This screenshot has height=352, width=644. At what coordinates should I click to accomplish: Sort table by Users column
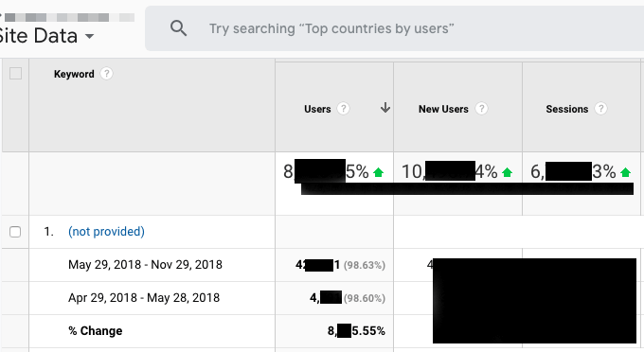317,109
